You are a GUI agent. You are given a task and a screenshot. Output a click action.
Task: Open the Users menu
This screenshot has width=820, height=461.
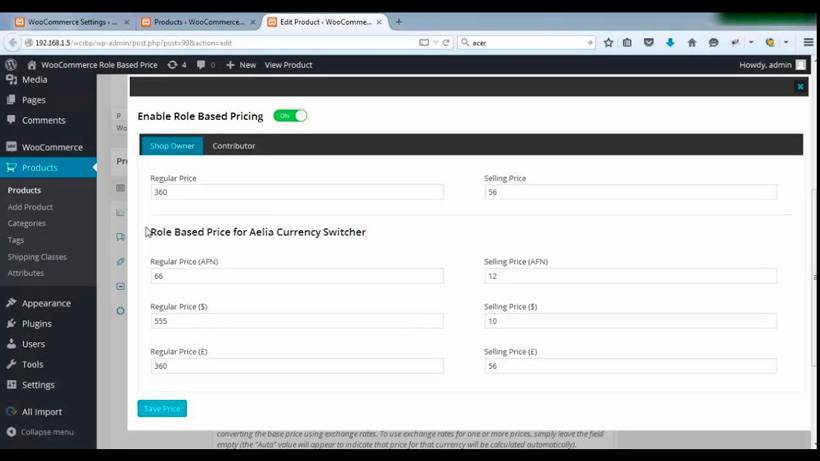(33, 344)
